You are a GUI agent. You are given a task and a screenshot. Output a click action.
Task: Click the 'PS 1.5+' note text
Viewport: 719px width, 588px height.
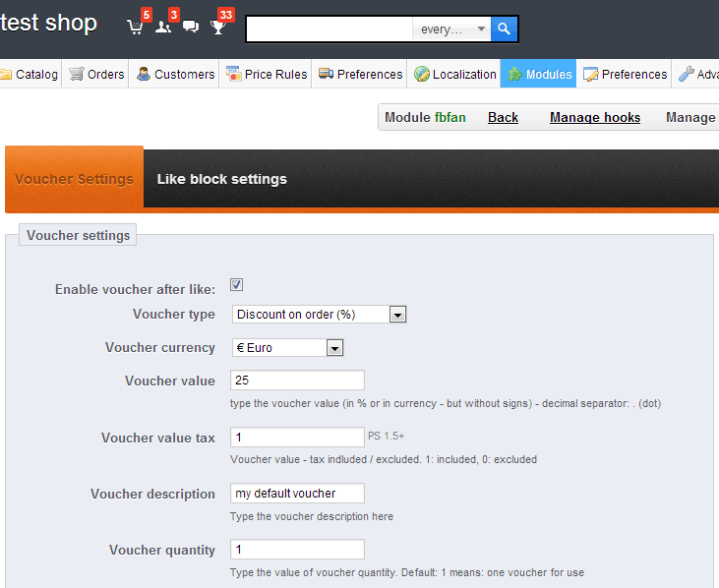click(x=387, y=436)
